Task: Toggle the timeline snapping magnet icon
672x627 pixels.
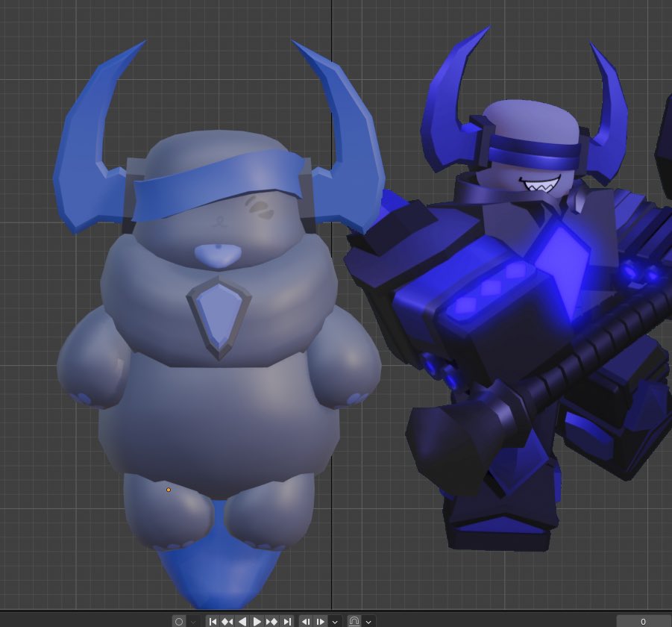Action: (354, 622)
